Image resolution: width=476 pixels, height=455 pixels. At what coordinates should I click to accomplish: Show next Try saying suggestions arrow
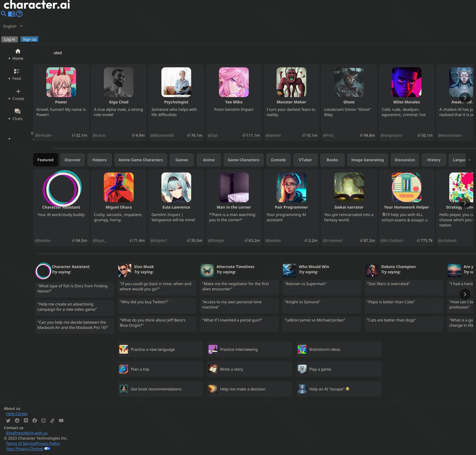465,294
